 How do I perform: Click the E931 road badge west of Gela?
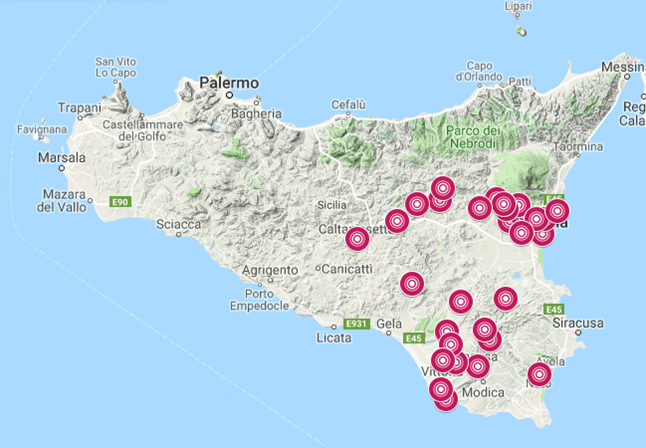pos(356,324)
